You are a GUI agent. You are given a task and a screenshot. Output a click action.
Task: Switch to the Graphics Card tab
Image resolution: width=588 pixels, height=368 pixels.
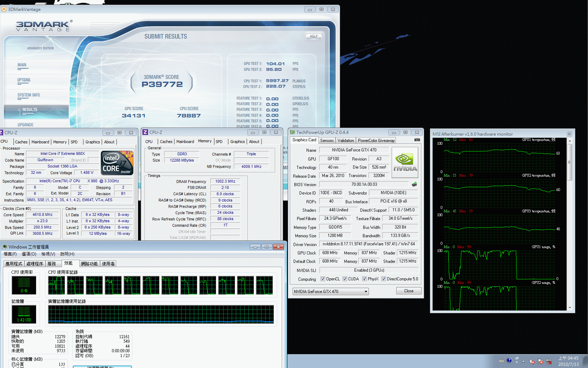coord(304,140)
